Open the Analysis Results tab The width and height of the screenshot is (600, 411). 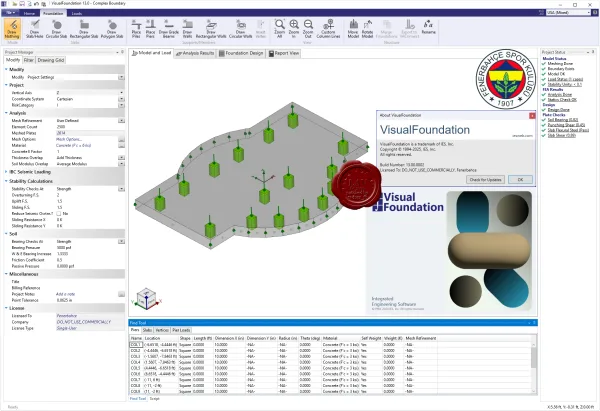click(195, 53)
